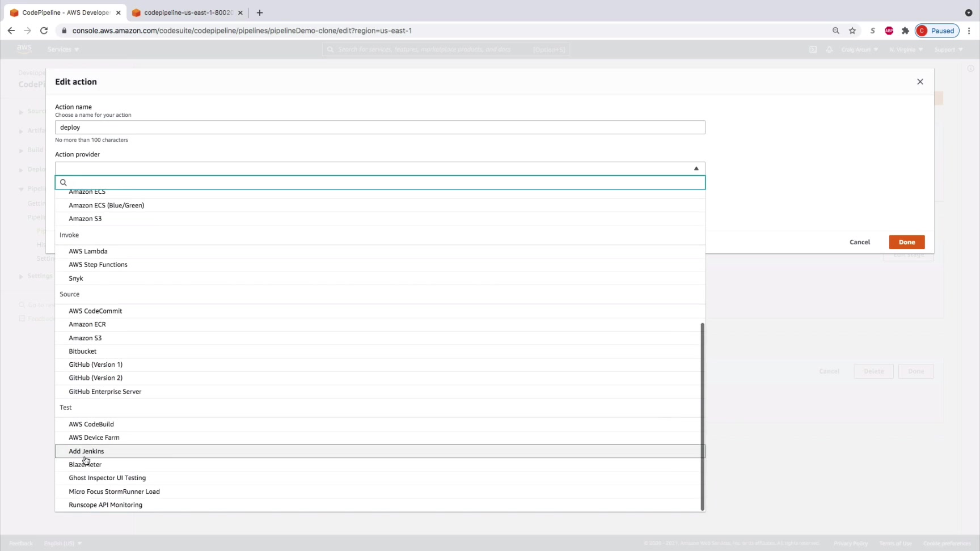The height and width of the screenshot is (551, 980).
Task: Open the Chrome three-dot menu
Action: (x=969, y=31)
